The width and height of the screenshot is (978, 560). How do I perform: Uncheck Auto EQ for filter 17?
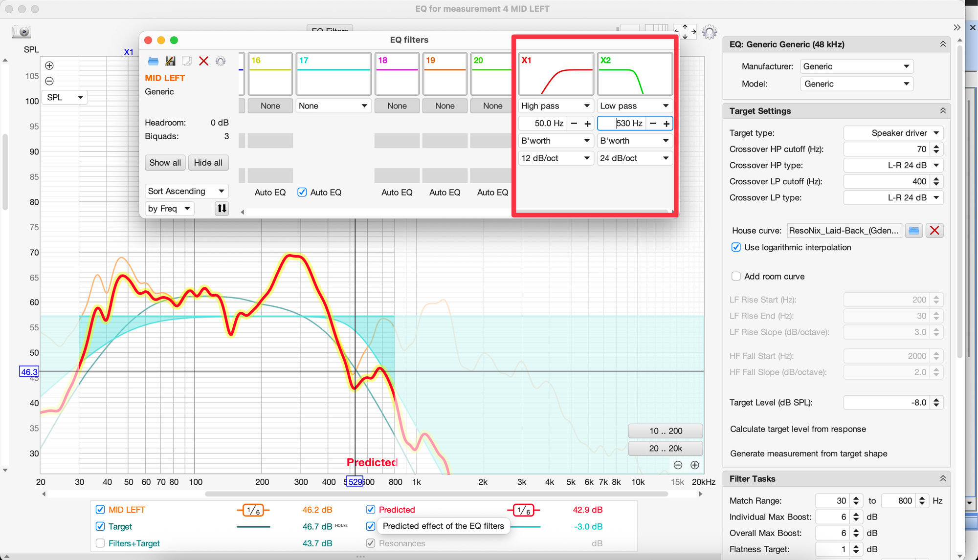point(302,193)
